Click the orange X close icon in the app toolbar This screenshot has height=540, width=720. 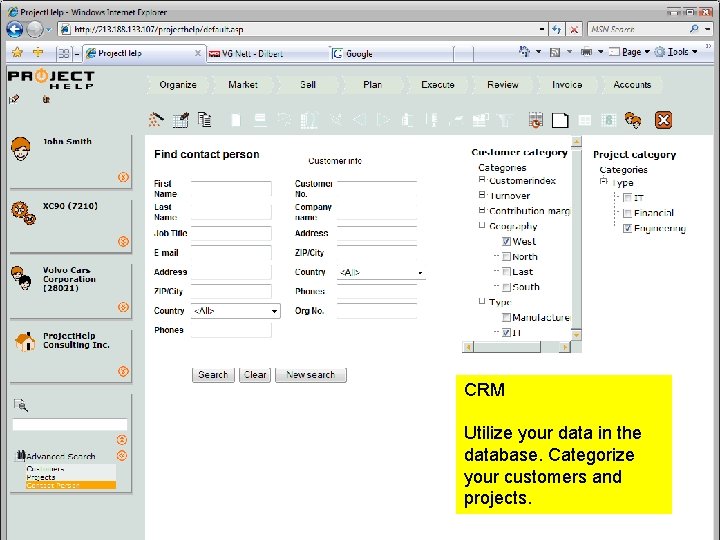[x=663, y=120]
